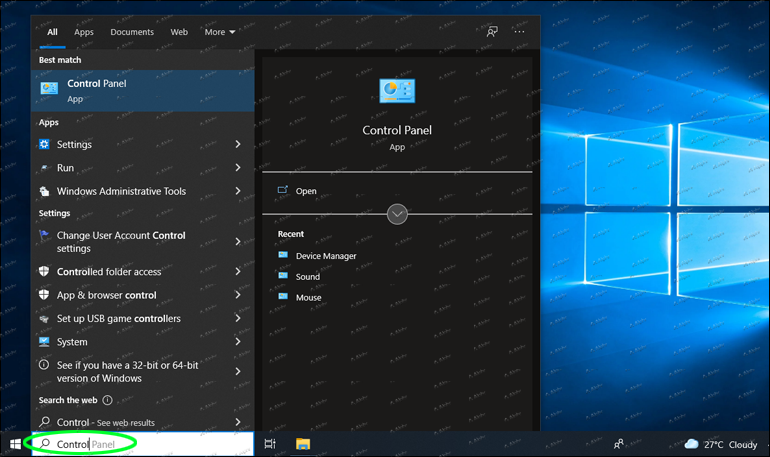Click the Control Panel title in preview pane

tap(397, 130)
